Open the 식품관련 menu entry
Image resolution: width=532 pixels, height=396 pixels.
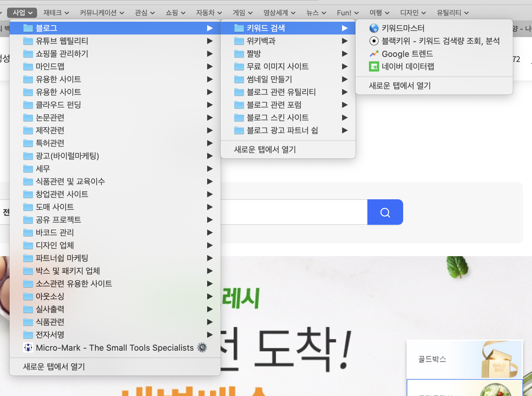pyautogui.click(x=115, y=322)
